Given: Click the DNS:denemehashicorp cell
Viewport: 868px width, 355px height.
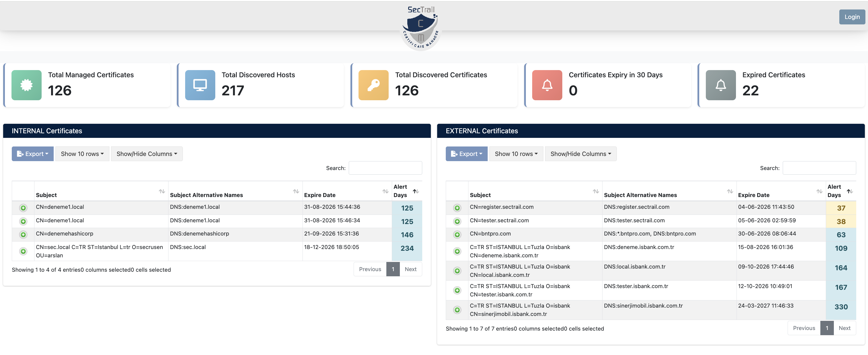Looking at the screenshot, I should [x=235, y=235].
